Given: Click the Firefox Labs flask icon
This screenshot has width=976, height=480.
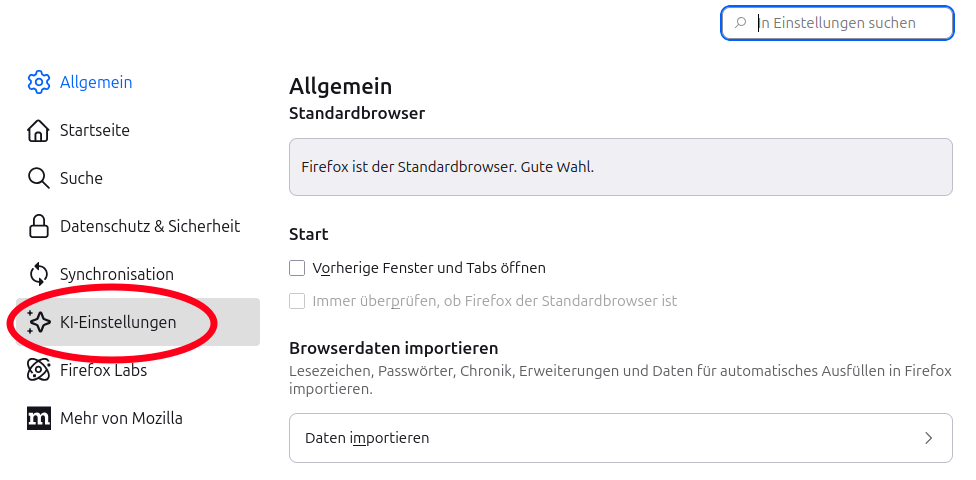Looking at the screenshot, I should pyautogui.click(x=38, y=370).
